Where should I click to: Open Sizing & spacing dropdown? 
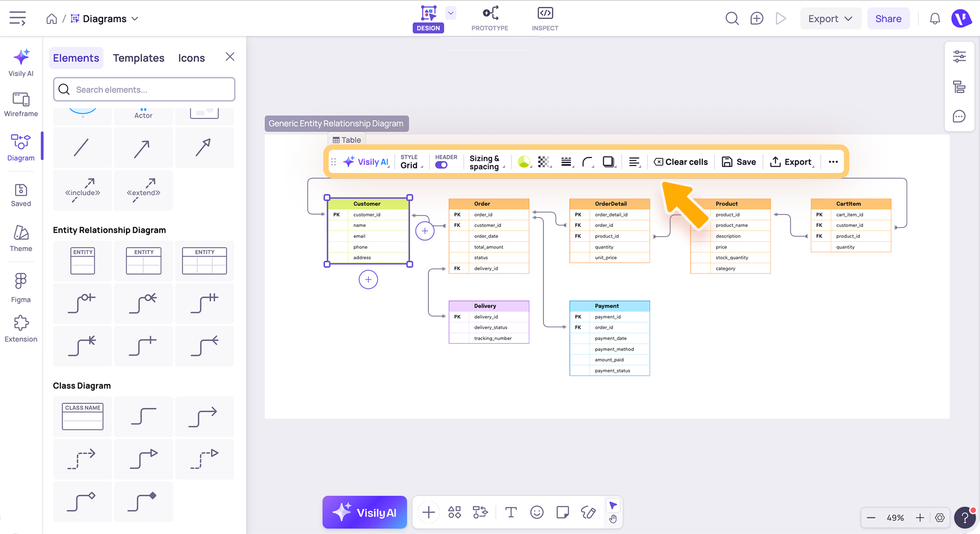[x=487, y=162]
